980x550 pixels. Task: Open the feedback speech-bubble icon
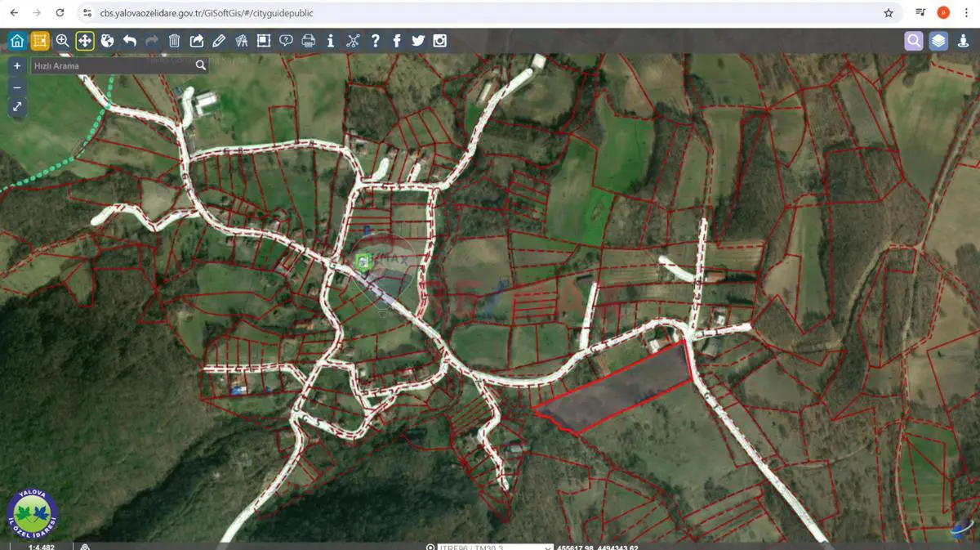[x=286, y=41]
